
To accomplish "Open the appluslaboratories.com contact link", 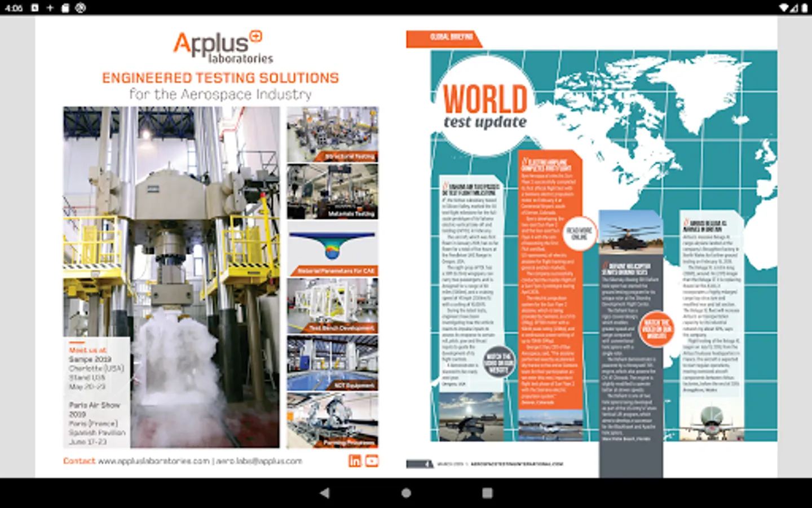I will pyautogui.click(x=153, y=461).
